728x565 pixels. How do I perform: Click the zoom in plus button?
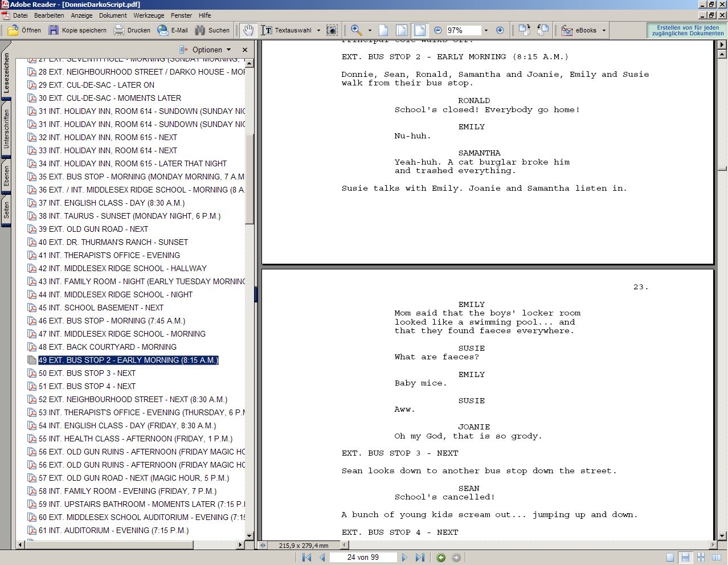click(500, 30)
